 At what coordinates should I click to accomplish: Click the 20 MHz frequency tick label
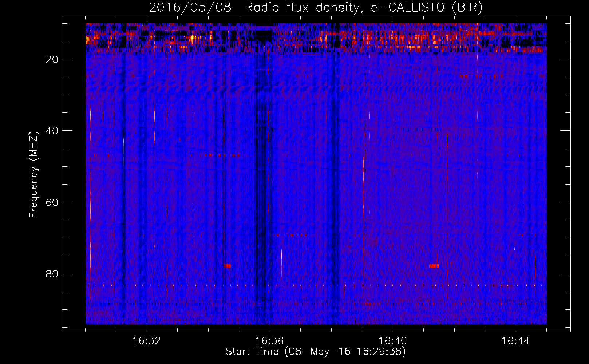coord(52,59)
